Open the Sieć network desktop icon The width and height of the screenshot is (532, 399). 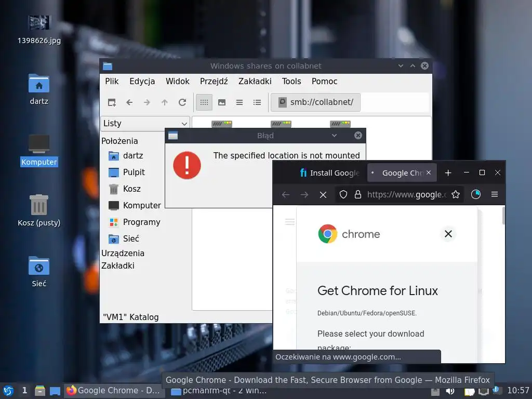39,272
